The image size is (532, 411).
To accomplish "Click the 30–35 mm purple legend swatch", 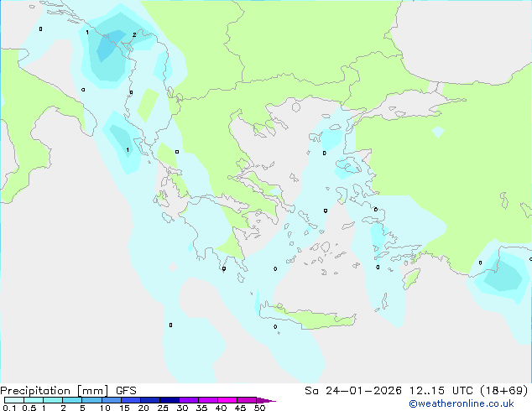I will 188,400.
